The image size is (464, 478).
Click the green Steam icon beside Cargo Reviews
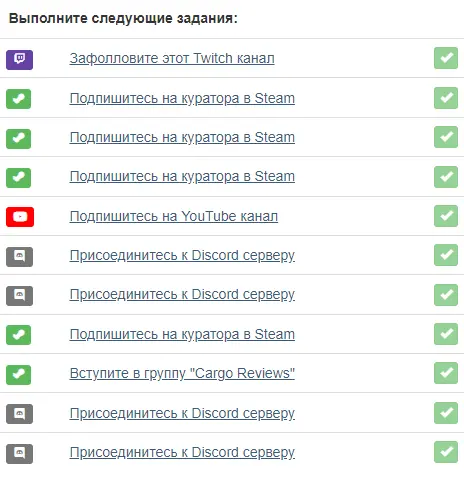[x=18, y=375]
